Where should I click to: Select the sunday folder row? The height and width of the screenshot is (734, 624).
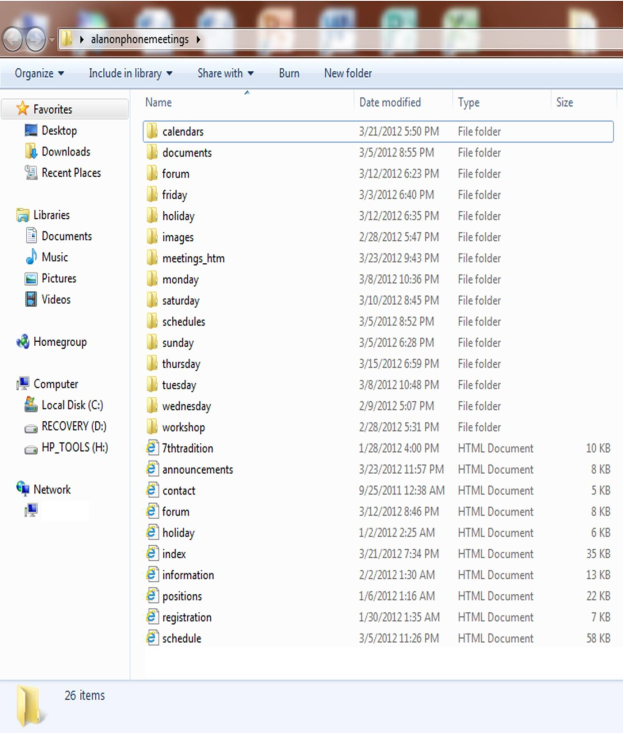(x=378, y=343)
